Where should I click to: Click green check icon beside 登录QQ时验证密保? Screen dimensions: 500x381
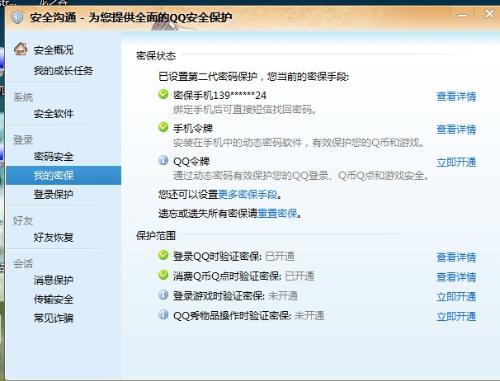[x=163, y=255]
